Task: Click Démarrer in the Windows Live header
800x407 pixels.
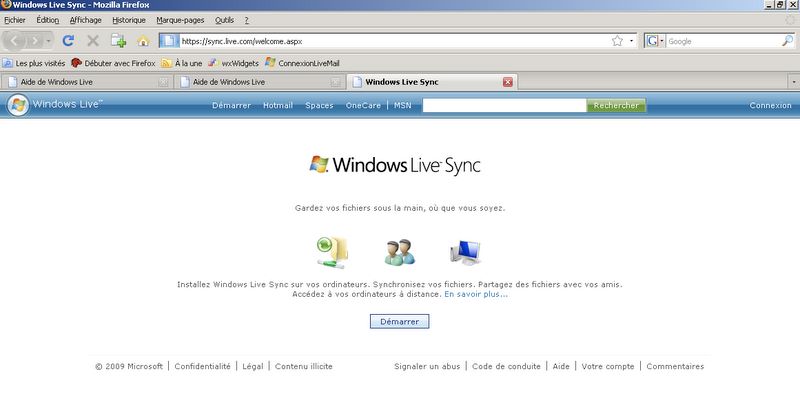Action: pos(231,106)
